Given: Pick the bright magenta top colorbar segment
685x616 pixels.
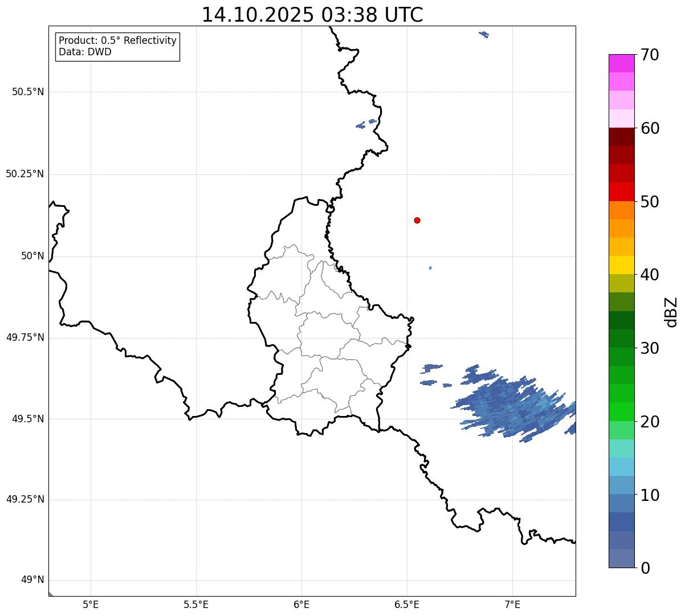Looking at the screenshot, I should (x=621, y=63).
